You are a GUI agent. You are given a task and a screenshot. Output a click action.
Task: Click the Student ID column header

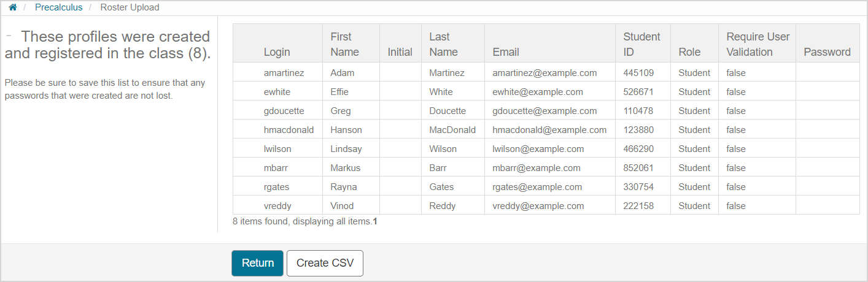tap(641, 44)
